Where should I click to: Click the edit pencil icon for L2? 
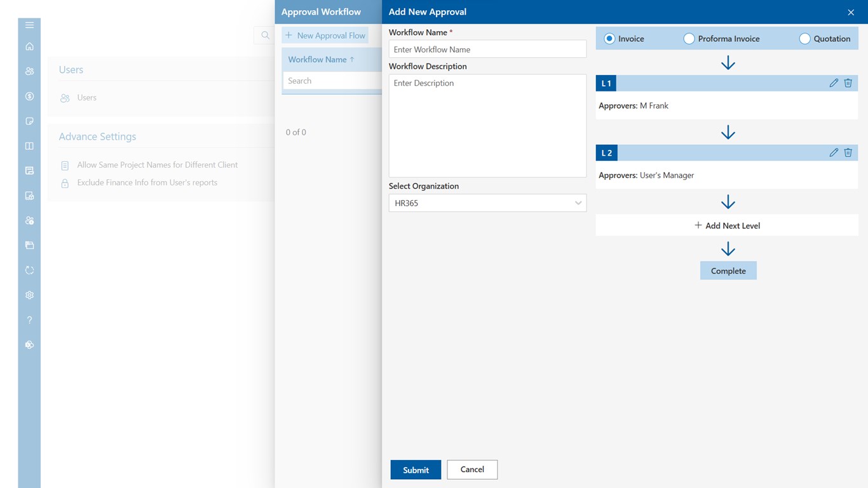[x=834, y=152]
